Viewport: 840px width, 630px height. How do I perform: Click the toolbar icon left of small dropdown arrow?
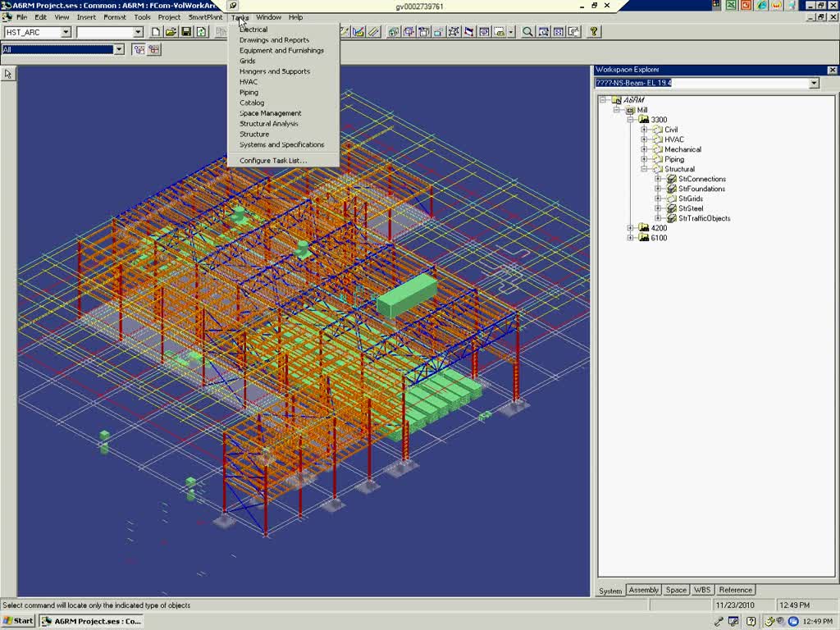(500, 32)
